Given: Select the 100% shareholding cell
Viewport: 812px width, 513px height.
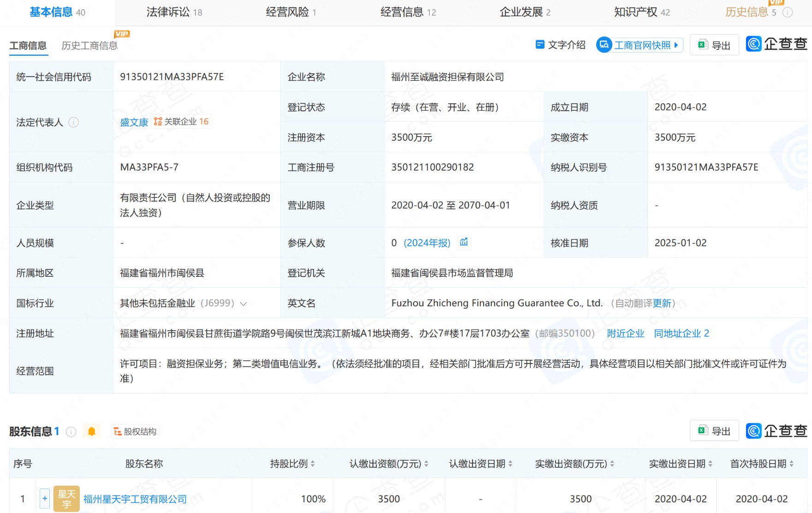Looking at the screenshot, I should (x=313, y=499).
